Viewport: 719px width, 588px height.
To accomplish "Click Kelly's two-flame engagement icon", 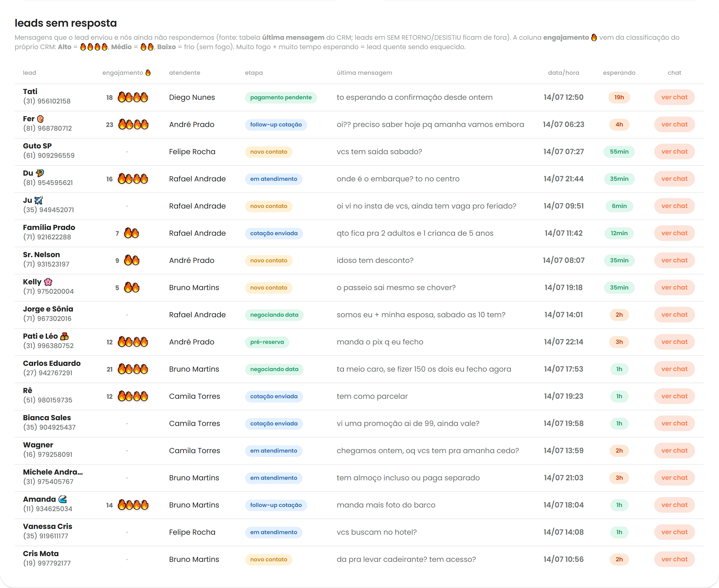I will [x=131, y=287].
